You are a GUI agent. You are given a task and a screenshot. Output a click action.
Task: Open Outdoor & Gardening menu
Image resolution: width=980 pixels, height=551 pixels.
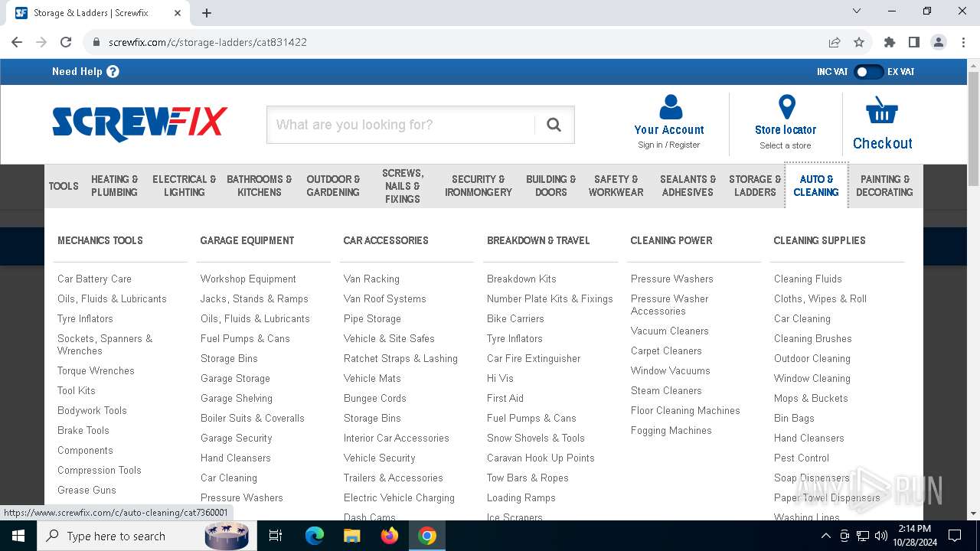333,186
